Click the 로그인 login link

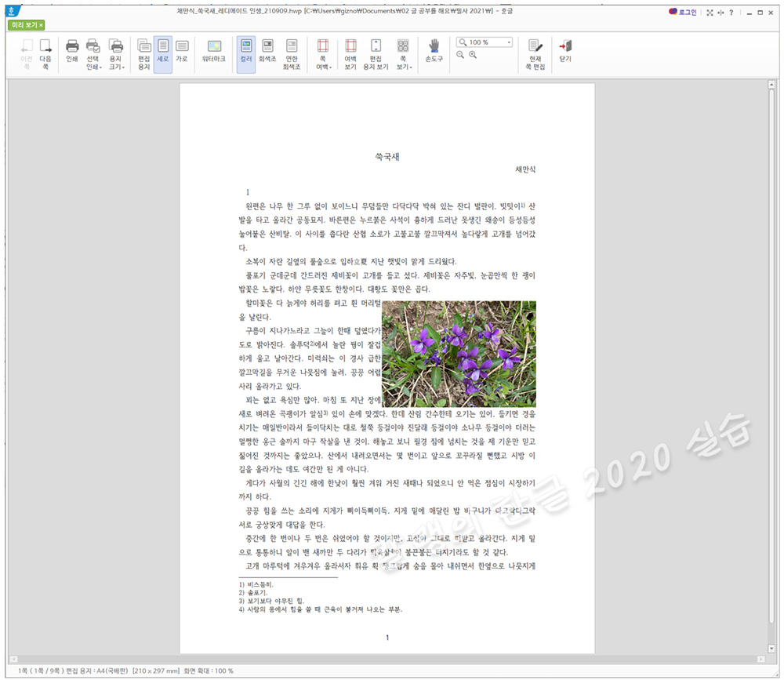tap(683, 12)
